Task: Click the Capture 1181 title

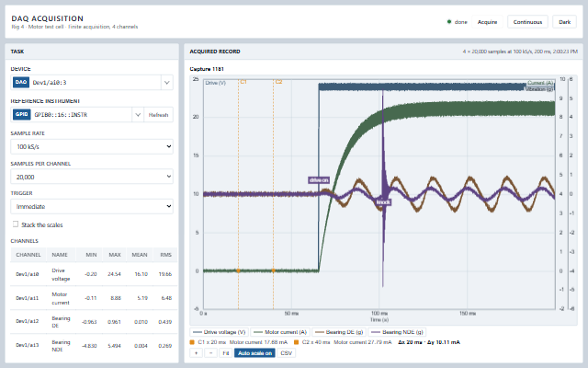Action: tap(207, 69)
